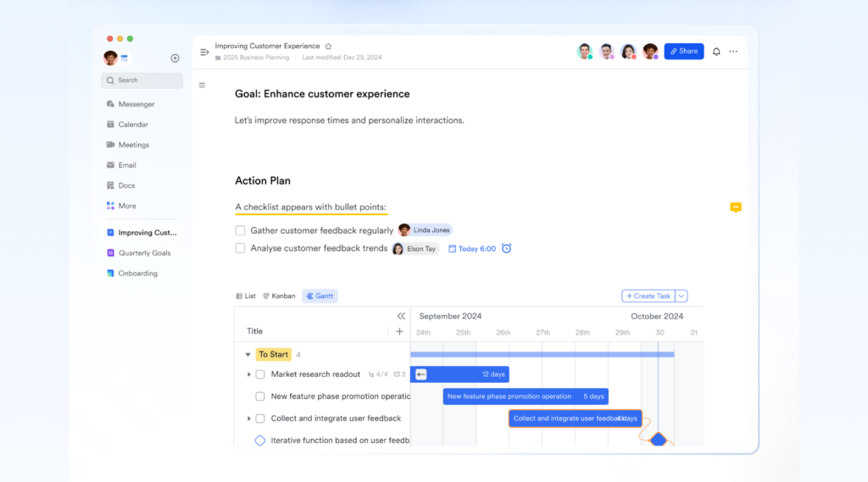Switch to the List view tab
Screen dimensions: 868x482
tap(246, 296)
